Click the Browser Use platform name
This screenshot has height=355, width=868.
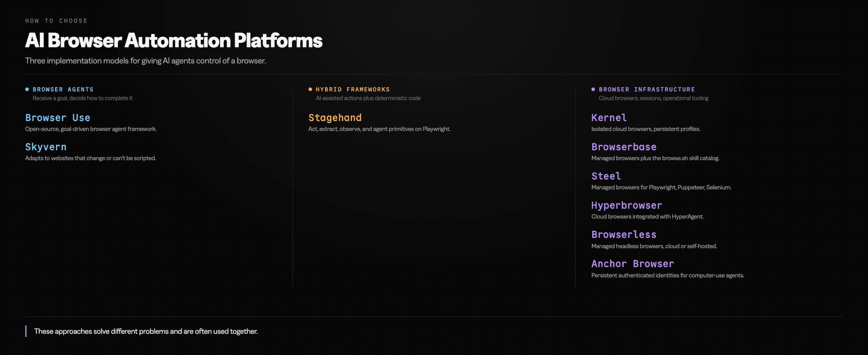point(58,118)
